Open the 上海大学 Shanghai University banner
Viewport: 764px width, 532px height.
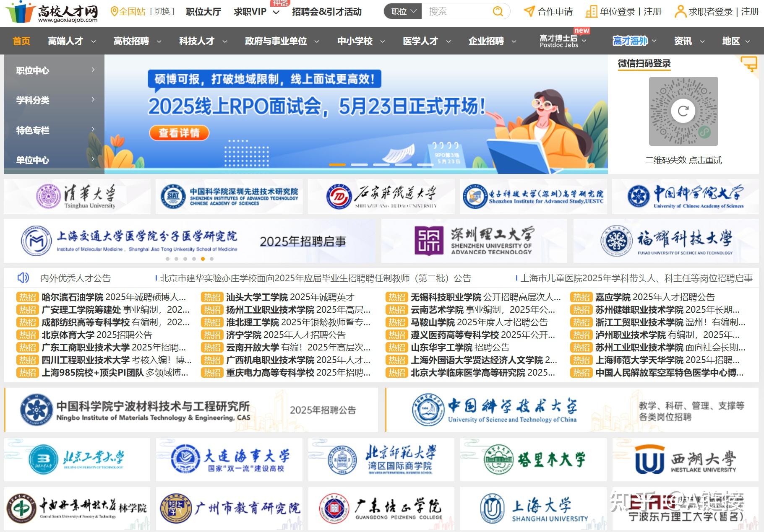tap(533, 509)
